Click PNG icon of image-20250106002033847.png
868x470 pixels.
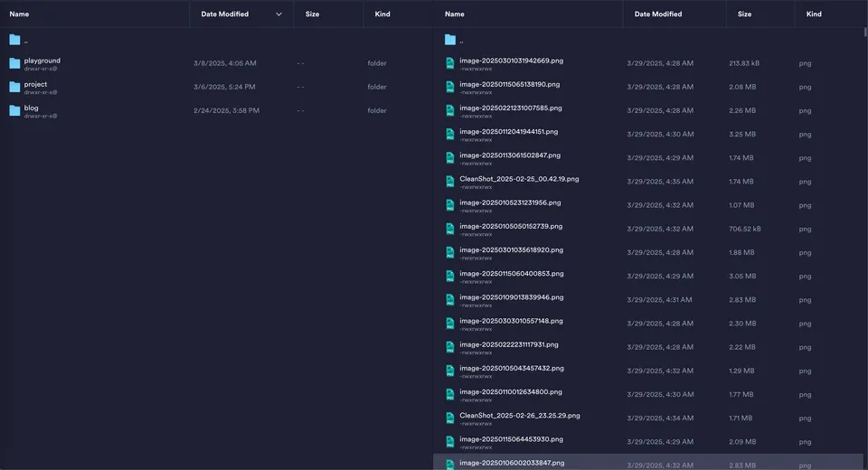tap(450, 465)
